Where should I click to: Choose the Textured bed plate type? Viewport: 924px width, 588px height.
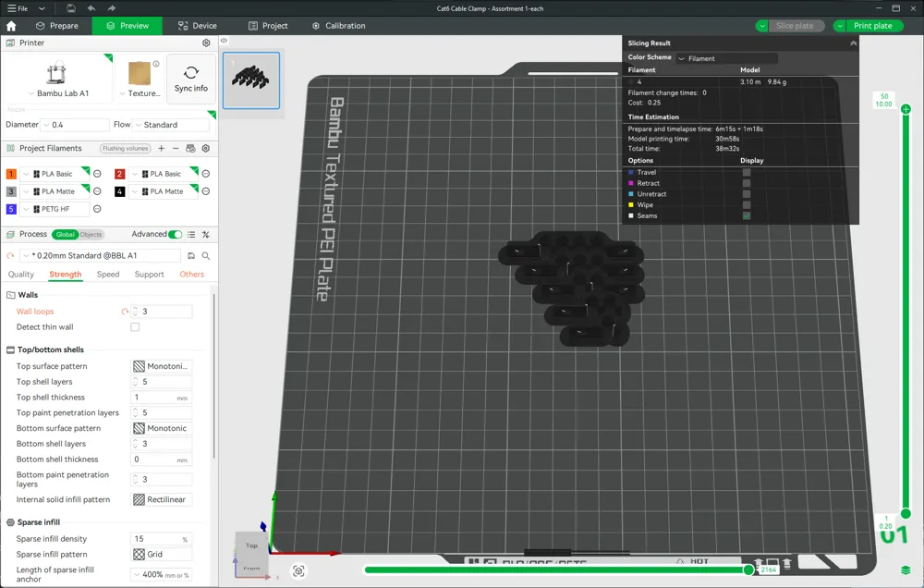(140, 78)
